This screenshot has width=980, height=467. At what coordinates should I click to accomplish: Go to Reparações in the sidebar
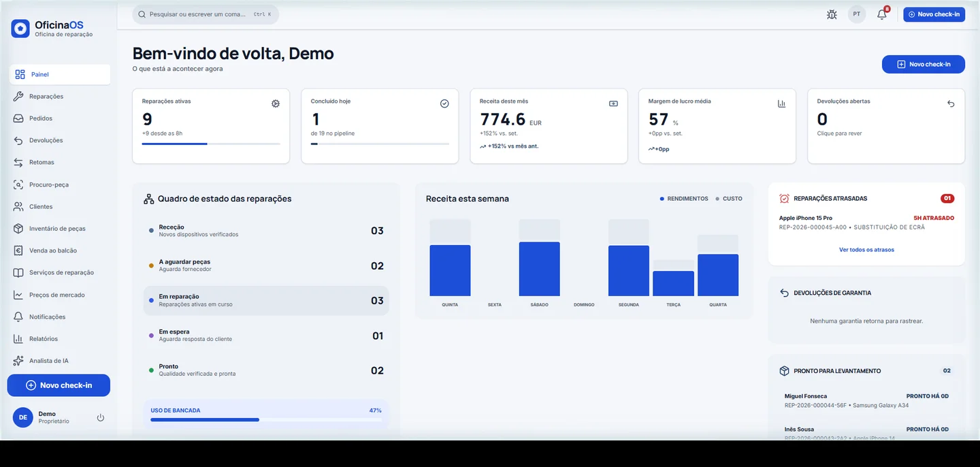[60, 97]
